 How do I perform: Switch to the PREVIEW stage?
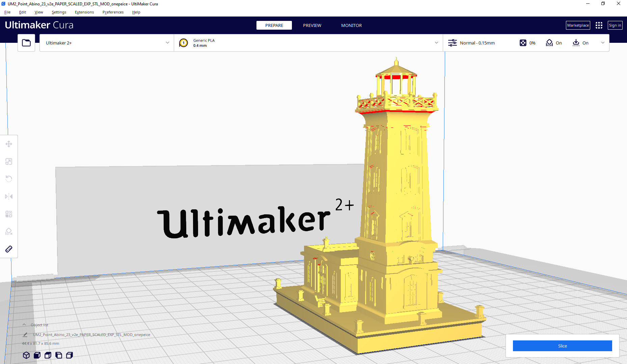[312, 25]
